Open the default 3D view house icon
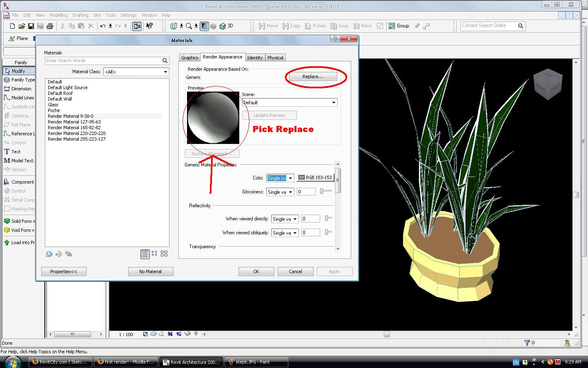The height and width of the screenshot is (368, 588). (x=223, y=26)
